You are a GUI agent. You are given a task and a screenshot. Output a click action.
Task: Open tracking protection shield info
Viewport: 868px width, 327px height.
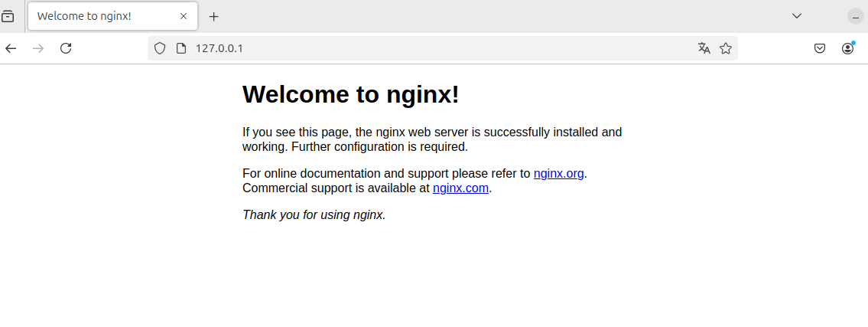(x=159, y=48)
